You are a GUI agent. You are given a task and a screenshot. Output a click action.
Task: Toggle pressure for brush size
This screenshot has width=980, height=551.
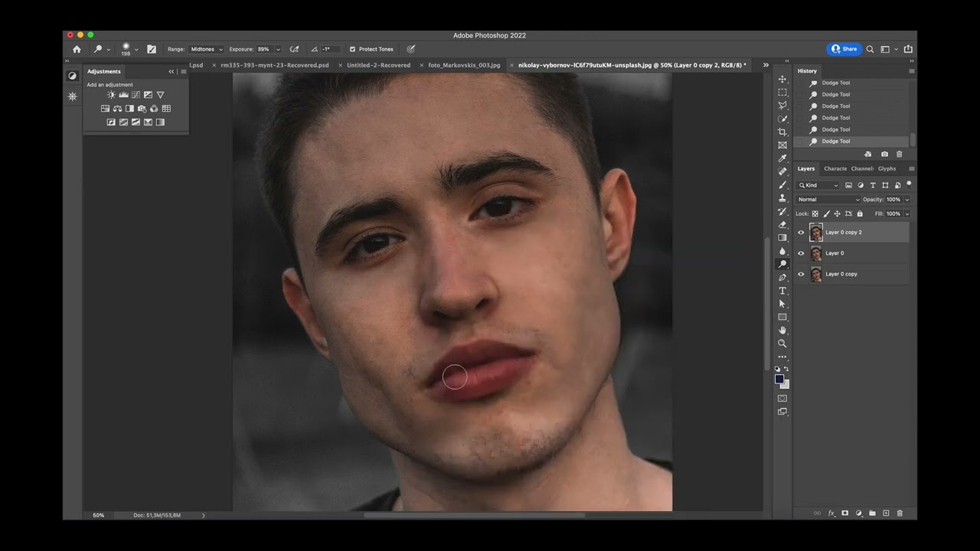coord(411,49)
